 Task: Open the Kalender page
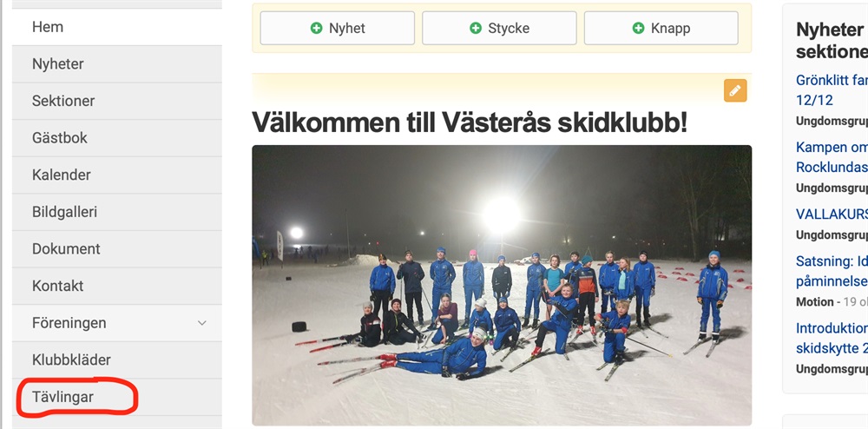click(x=117, y=175)
